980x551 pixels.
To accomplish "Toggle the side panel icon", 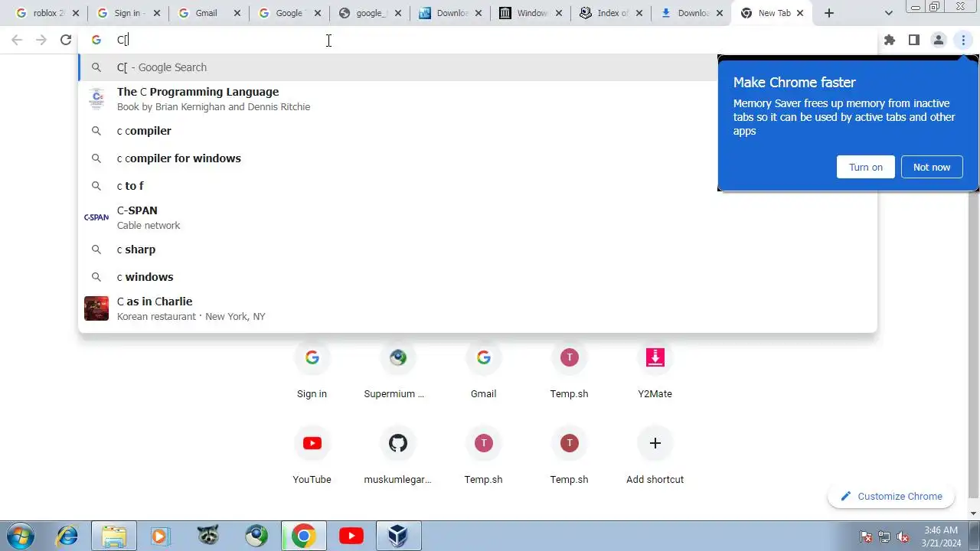I will tap(913, 40).
